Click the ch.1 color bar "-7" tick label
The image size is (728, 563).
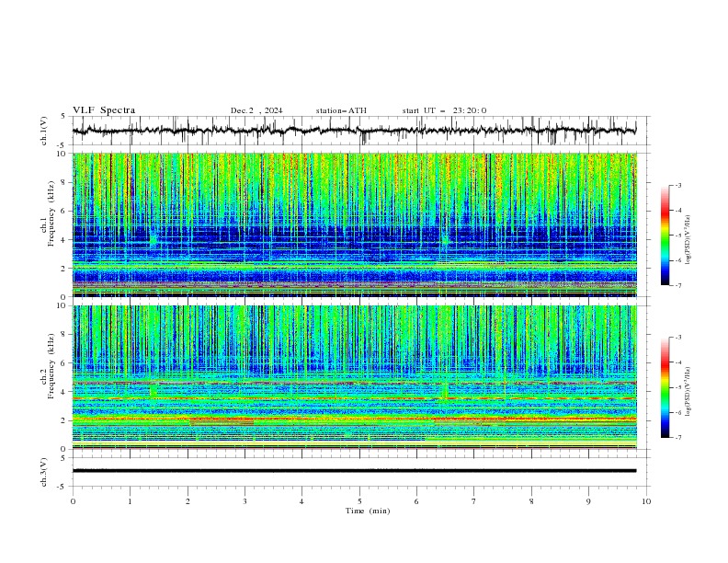click(x=677, y=285)
